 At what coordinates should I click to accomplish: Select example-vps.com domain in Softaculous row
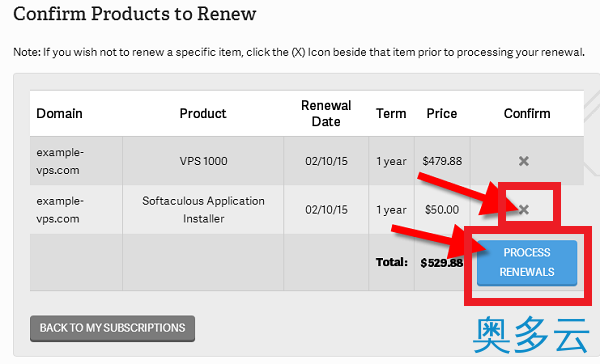pyautogui.click(x=60, y=210)
